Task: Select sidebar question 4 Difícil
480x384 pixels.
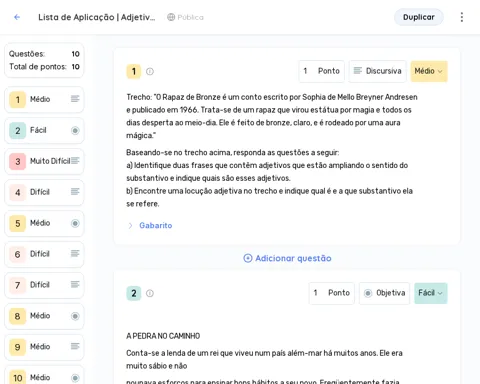Action: (44, 192)
